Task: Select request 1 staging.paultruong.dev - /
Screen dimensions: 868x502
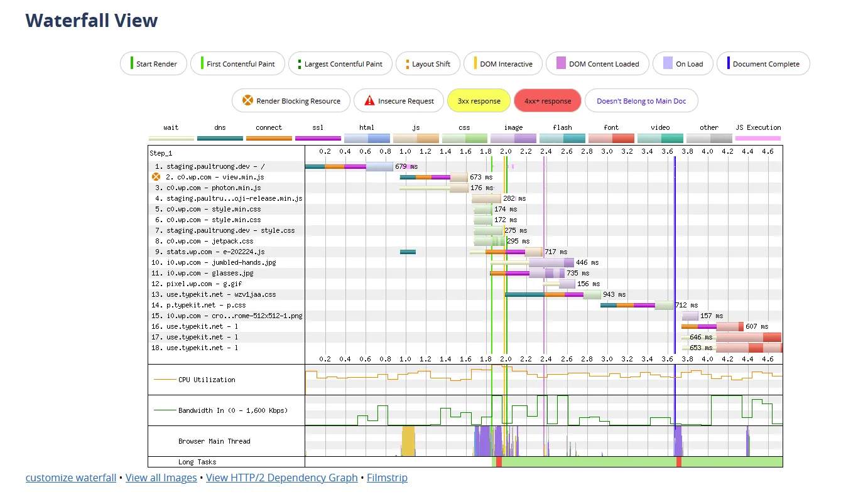Action: [x=209, y=166]
